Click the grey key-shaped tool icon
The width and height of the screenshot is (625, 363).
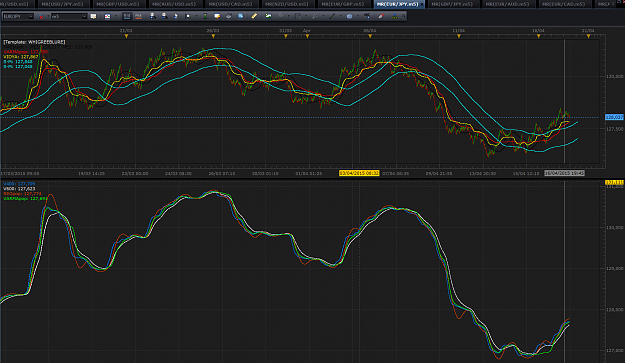coord(280,16)
